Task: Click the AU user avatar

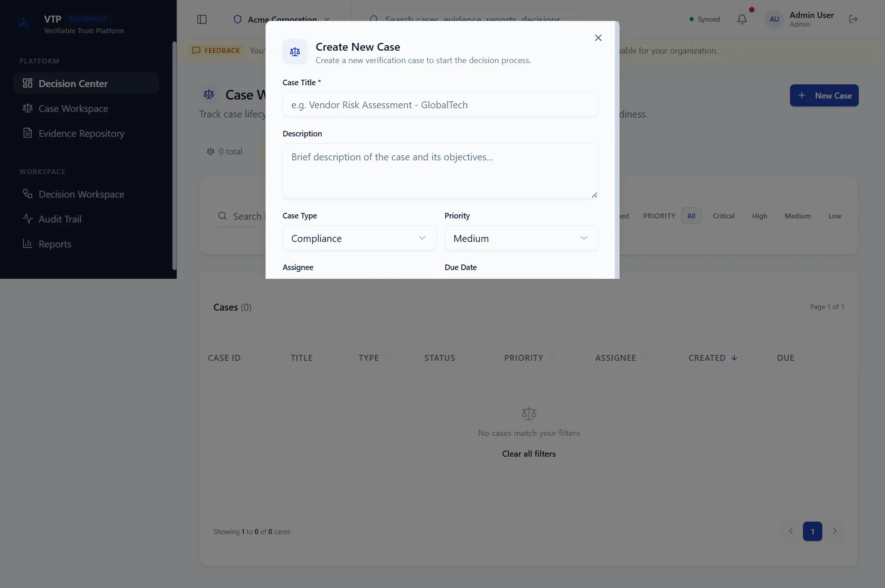Action: pyautogui.click(x=774, y=19)
